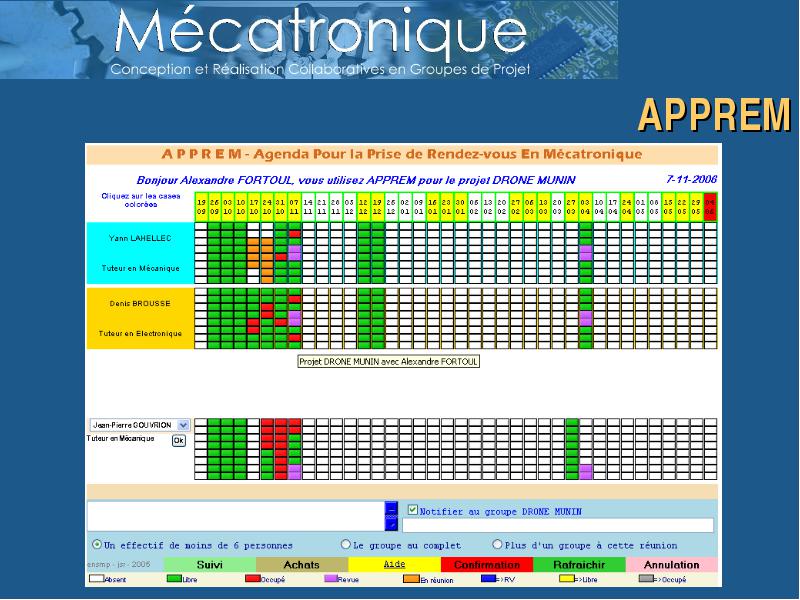This screenshot has width=800, height=600.
Task: Select 'Un effectif de moins de 6 personnes'
Action: point(96,544)
